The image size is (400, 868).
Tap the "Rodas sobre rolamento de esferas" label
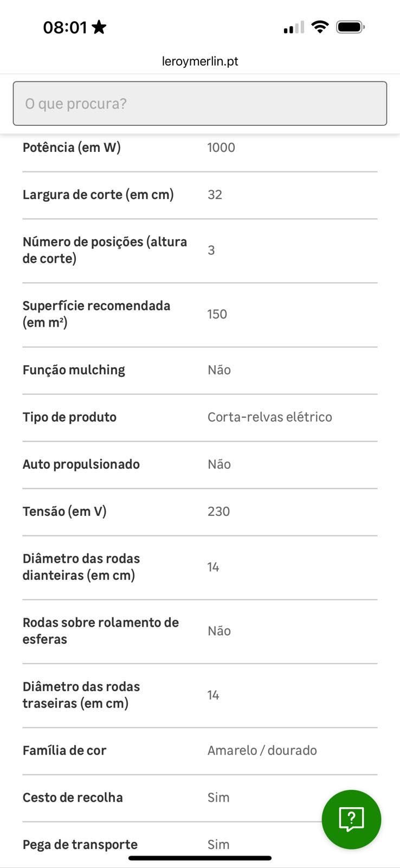click(101, 631)
